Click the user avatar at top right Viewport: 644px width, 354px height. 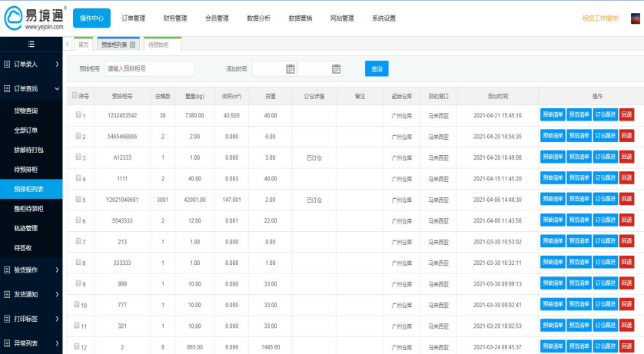[x=636, y=18]
